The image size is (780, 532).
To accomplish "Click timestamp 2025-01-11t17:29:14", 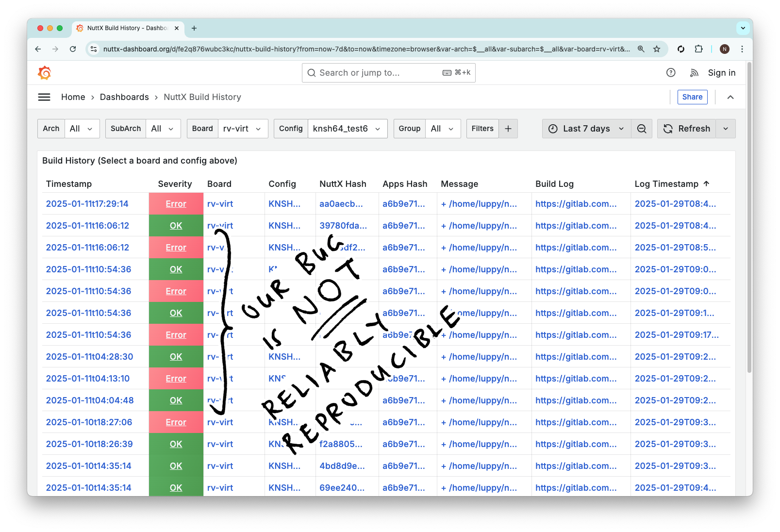I will click(87, 204).
